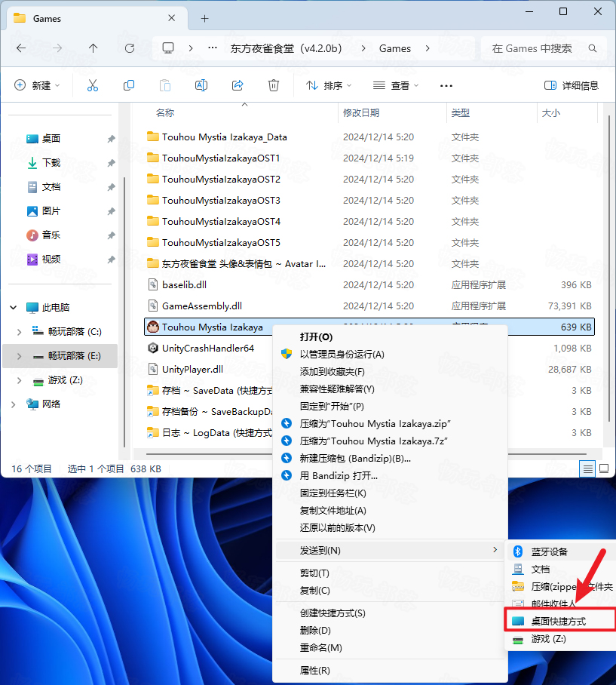This screenshot has width=616, height=685.
Task: Click the Copy icon in toolbar
Action: click(129, 86)
